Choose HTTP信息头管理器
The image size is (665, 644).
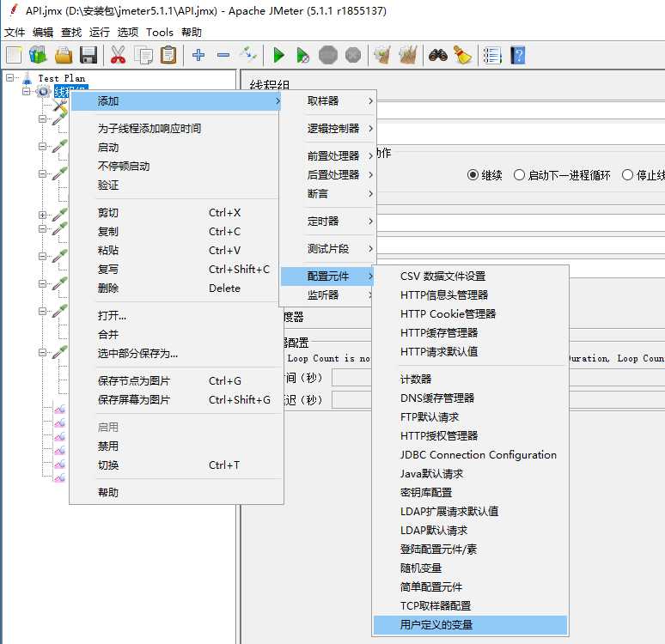[470, 295]
